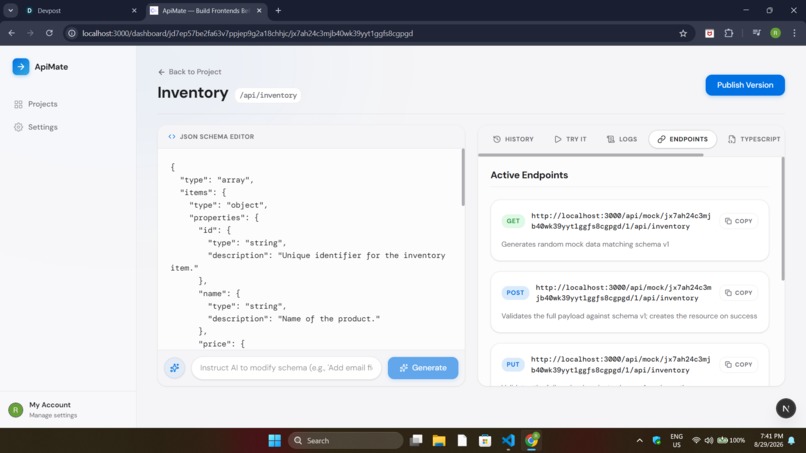
Task: Click the Inventory page heading
Action: 193,93
